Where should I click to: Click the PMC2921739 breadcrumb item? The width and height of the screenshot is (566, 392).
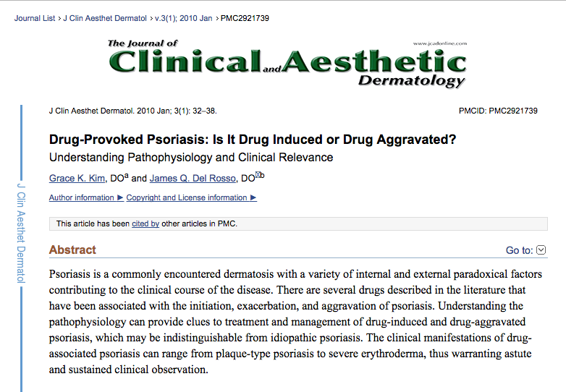coord(245,18)
